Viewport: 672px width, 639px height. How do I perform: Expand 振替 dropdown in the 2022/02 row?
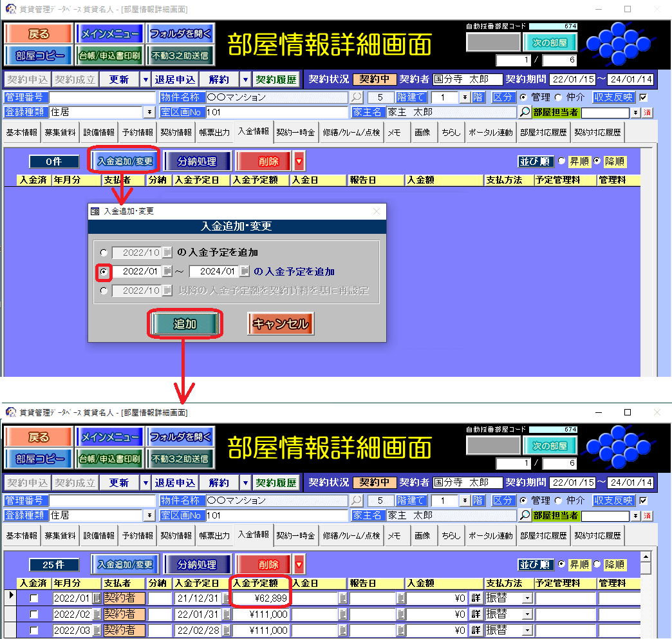(x=527, y=614)
